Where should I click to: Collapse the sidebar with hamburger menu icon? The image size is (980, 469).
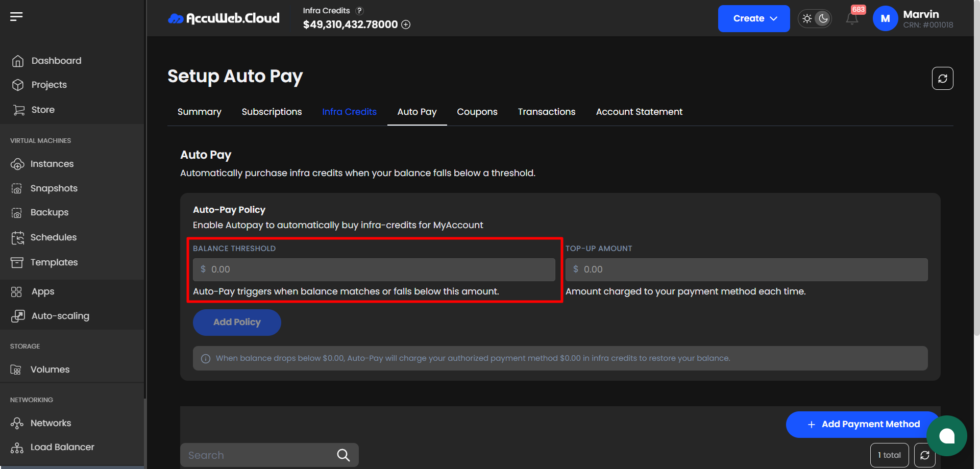16,17
